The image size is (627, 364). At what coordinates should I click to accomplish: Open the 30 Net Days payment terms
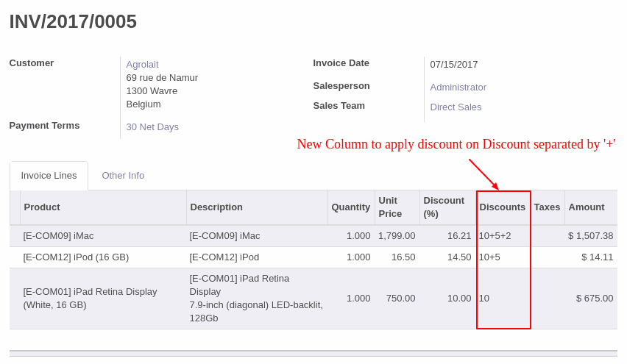[x=152, y=126]
